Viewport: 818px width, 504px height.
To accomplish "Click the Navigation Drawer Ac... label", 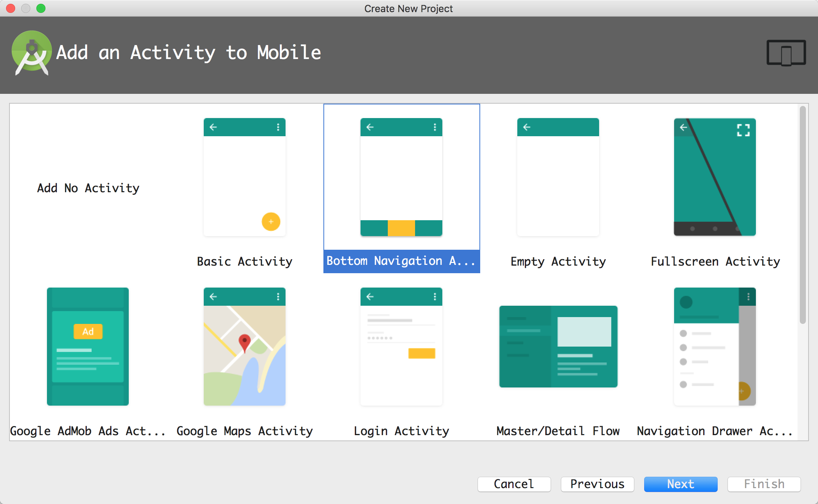I will pyautogui.click(x=715, y=431).
